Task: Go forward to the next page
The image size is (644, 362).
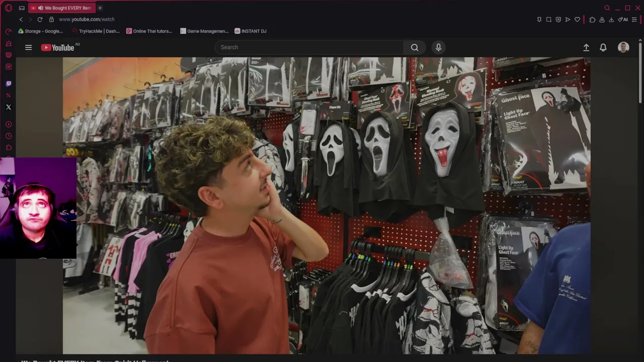Action: [30, 20]
